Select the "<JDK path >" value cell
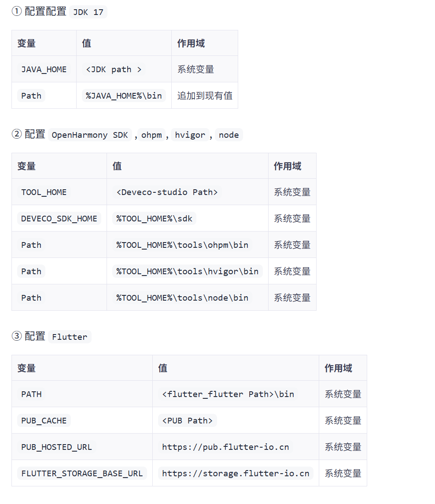Viewport: 435px width, 504px height. coord(114,70)
